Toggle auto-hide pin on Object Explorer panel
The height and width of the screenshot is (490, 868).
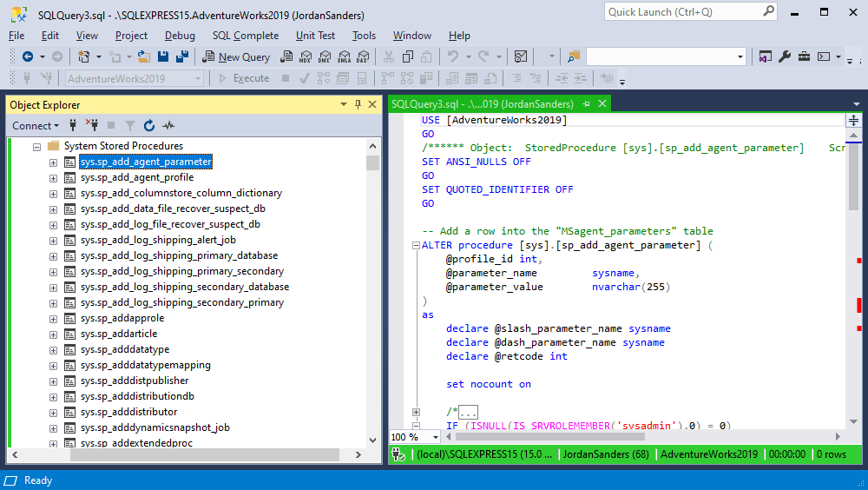(x=358, y=104)
